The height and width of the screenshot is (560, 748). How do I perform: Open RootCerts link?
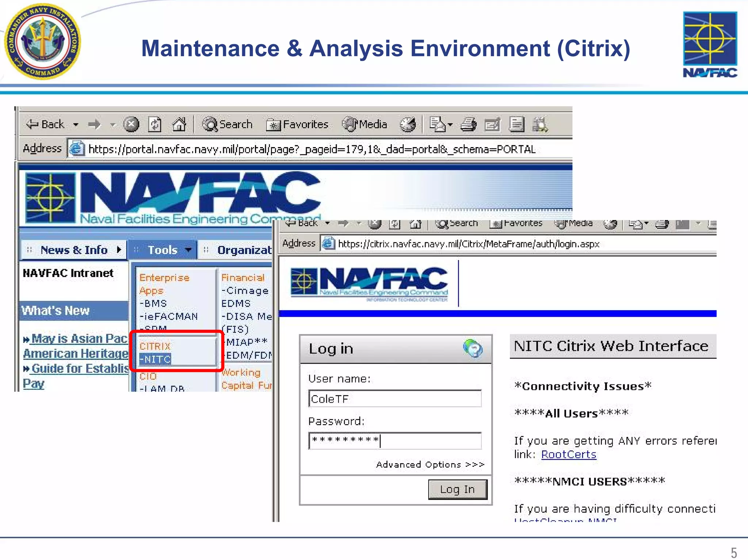pyautogui.click(x=568, y=454)
